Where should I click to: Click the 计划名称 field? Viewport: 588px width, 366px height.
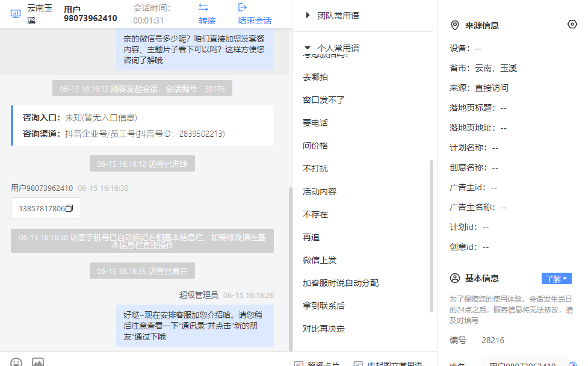tap(474, 147)
